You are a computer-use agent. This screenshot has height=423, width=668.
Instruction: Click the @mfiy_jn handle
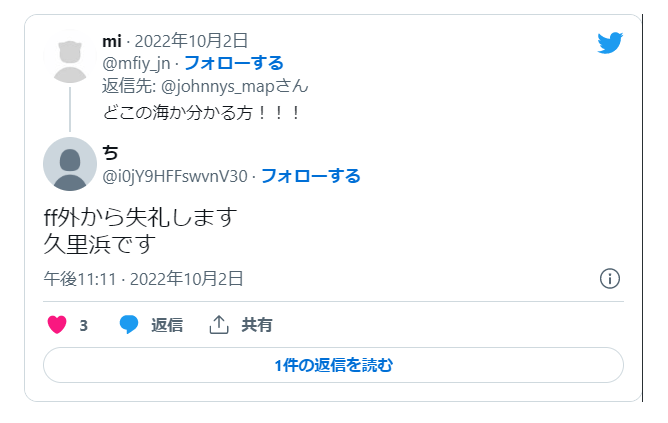[x=136, y=63]
